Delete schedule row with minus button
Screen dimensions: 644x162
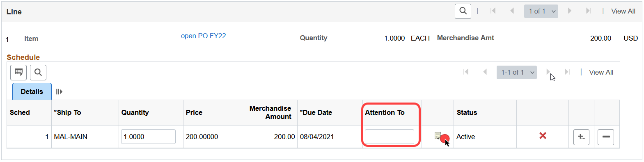606,137
